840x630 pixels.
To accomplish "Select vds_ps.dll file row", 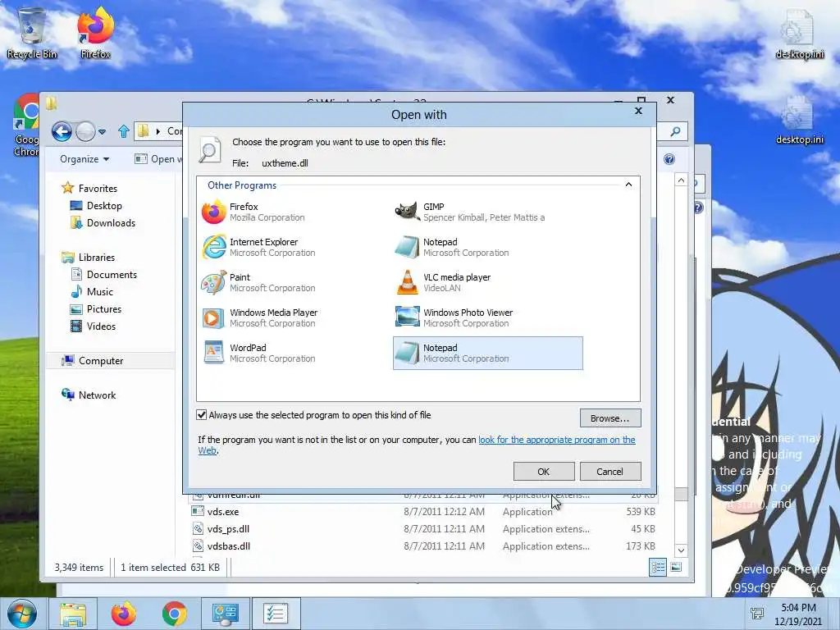I will [423, 529].
